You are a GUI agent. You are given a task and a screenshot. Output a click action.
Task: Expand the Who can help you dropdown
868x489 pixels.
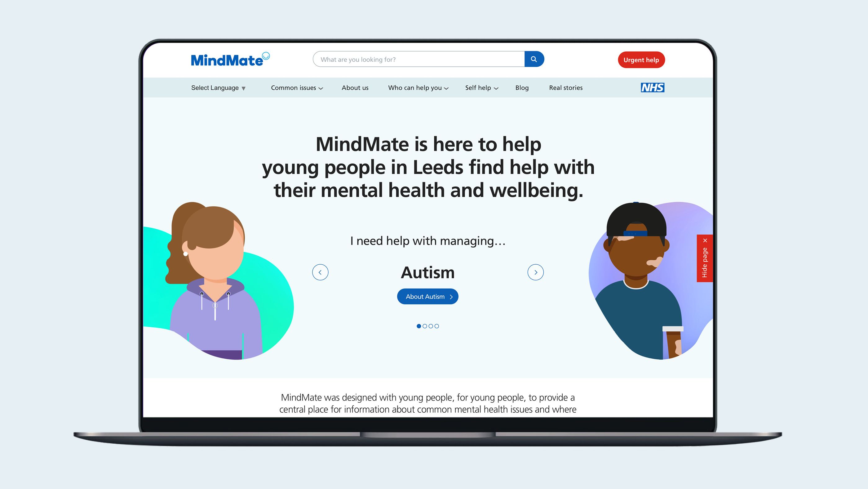(x=417, y=88)
